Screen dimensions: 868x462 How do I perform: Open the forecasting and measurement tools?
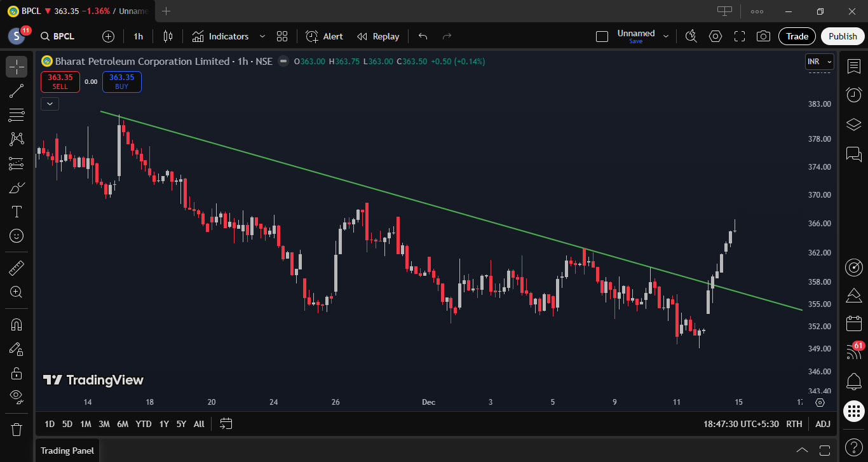[17, 163]
